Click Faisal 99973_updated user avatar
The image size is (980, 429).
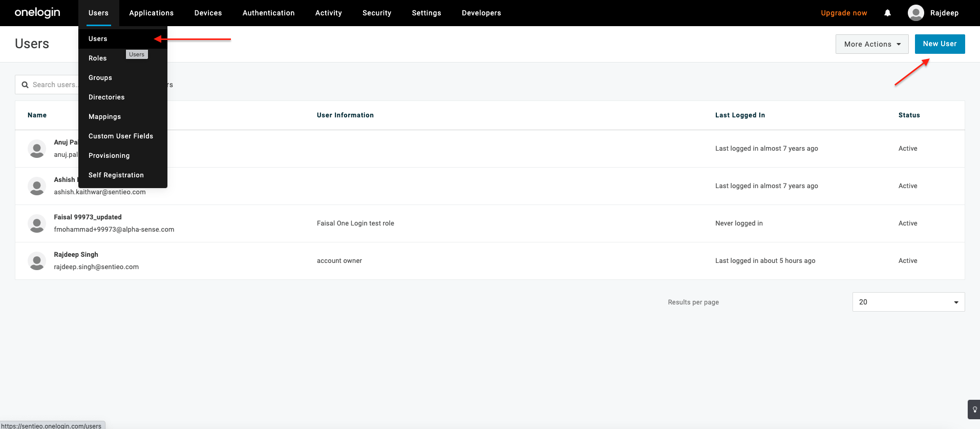click(37, 223)
